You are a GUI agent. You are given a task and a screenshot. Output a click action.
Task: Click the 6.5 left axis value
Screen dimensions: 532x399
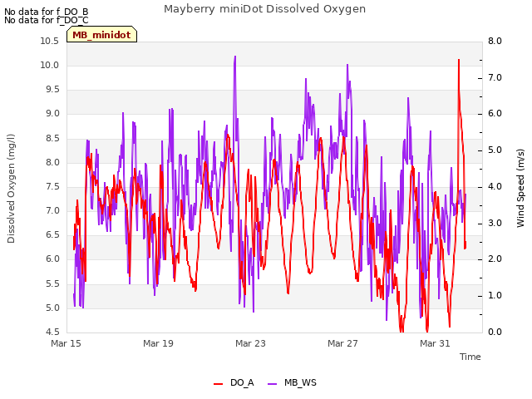[x=52, y=235]
